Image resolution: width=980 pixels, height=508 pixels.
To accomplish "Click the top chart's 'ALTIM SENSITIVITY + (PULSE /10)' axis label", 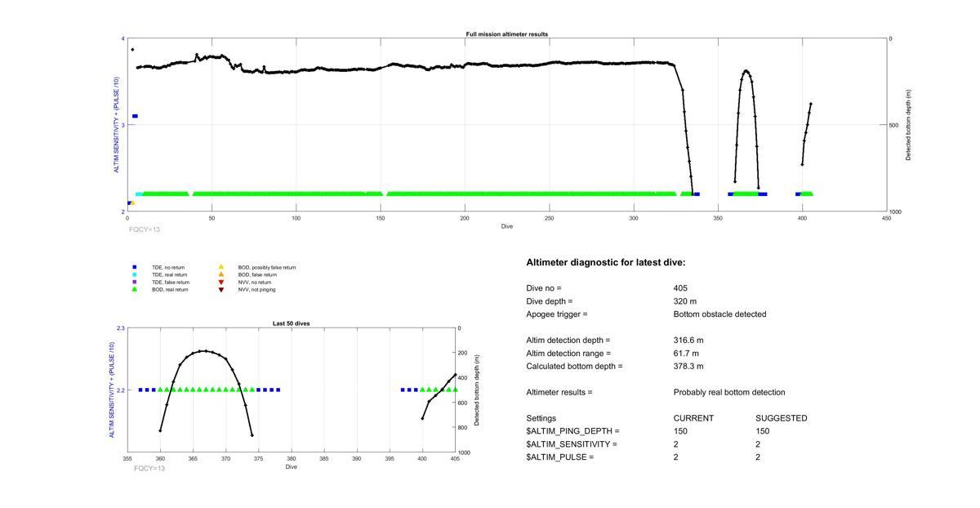I will (x=117, y=125).
